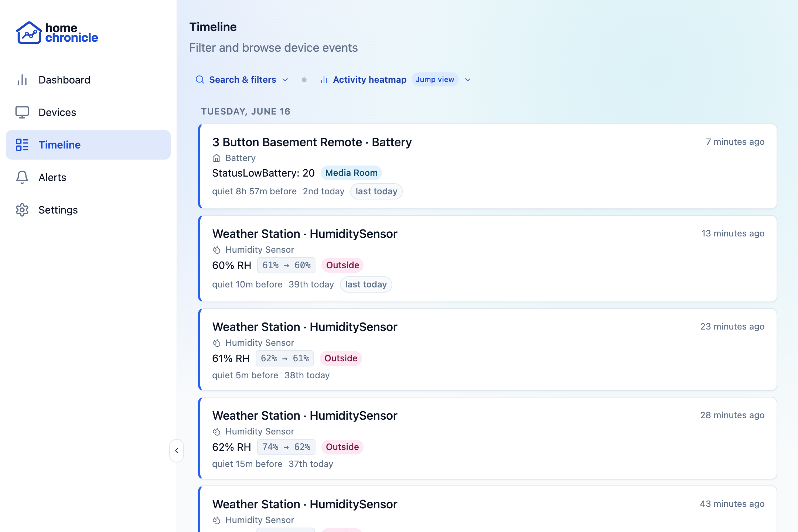Click the 74% → 62% change chip
Image resolution: width=798 pixels, height=532 pixels.
[286, 447]
